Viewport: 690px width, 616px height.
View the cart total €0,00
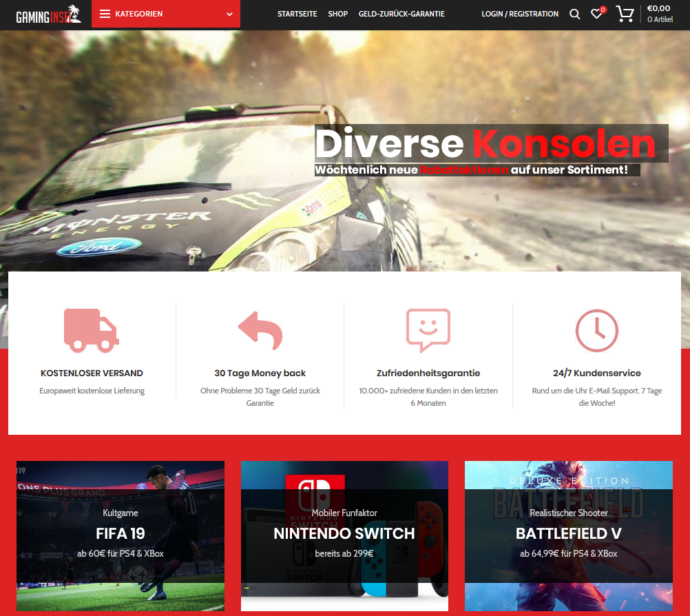pos(659,8)
